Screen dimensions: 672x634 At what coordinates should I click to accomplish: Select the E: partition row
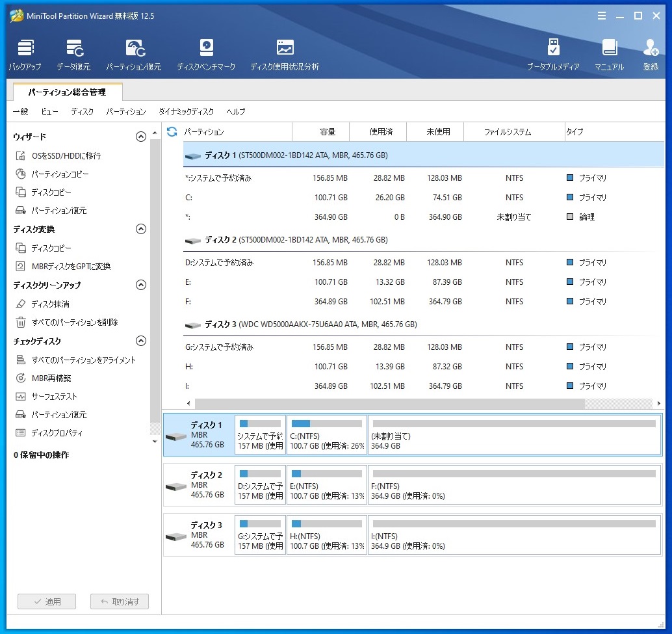point(424,282)
